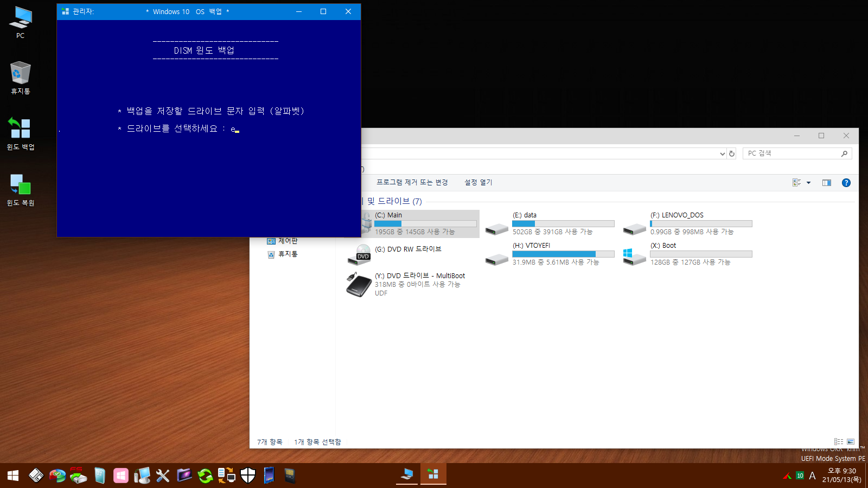The image size is (868, 488).
Task: Open the view options dropdown arrow
Action: tap(808, 183)
